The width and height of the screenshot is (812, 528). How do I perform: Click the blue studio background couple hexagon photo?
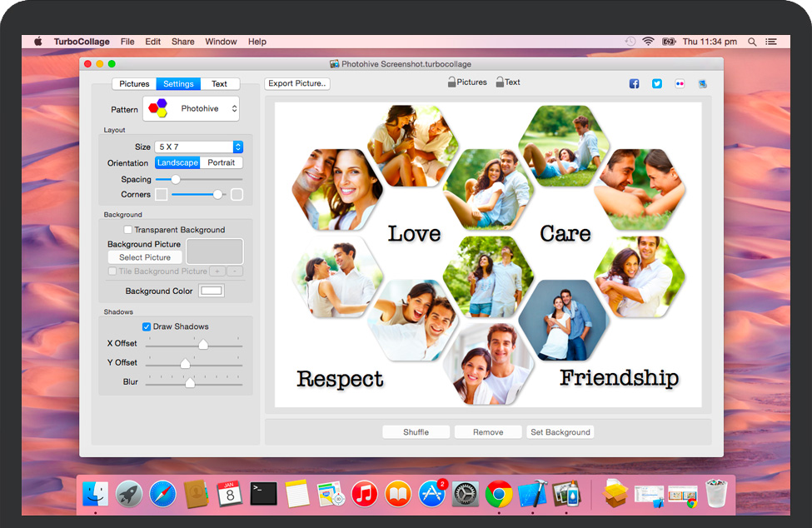[x=564, y=321]
